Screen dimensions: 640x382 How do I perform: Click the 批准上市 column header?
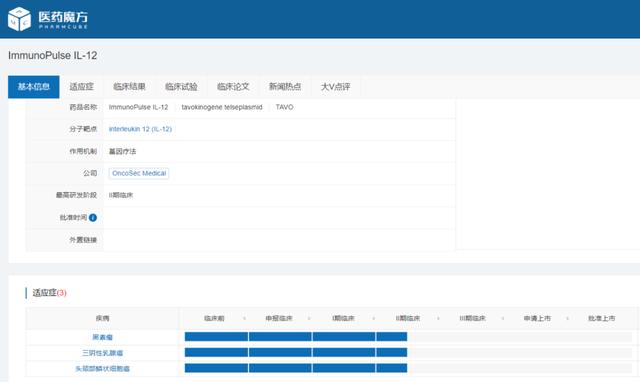coord(602,318)
